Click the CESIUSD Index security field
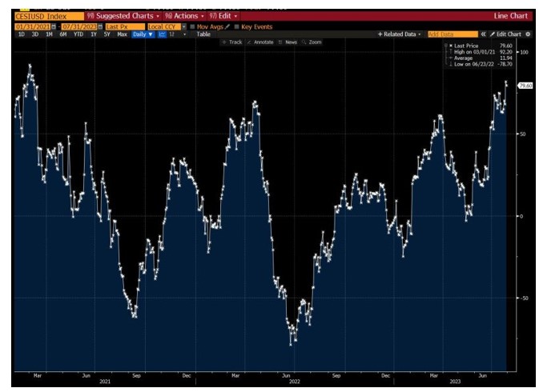Viewport: 543px width, 392px height. click(49, 16)
